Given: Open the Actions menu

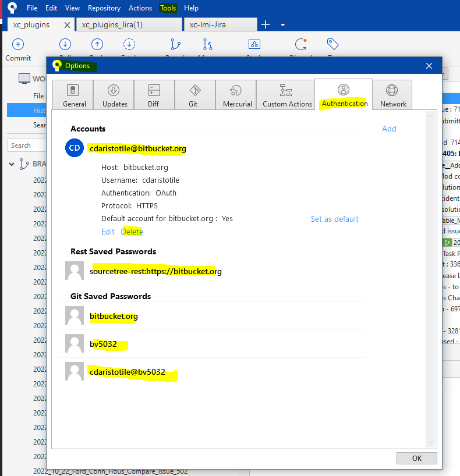Looking at the screenshot, I should pyautogui.click(x=140, y=8).
